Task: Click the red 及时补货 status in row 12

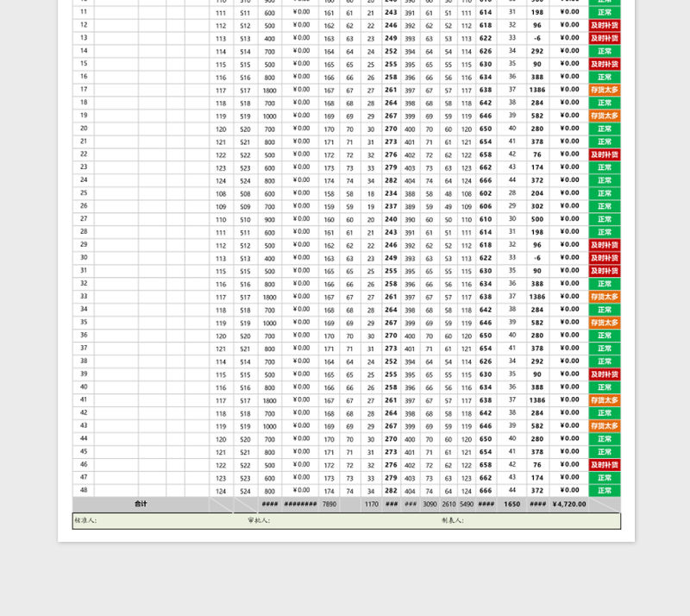Action: tap(604, 25)
